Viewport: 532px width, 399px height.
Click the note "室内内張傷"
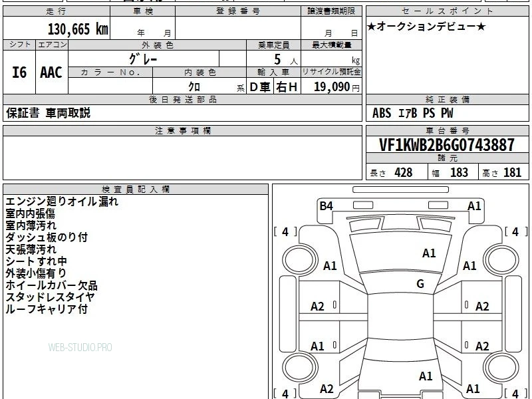(x=30, y=213)
